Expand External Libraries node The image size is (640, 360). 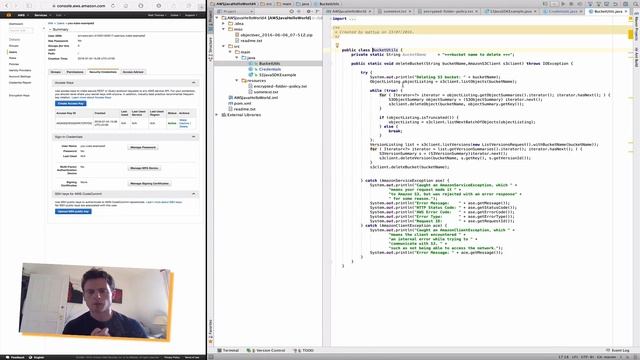(217, 115)
